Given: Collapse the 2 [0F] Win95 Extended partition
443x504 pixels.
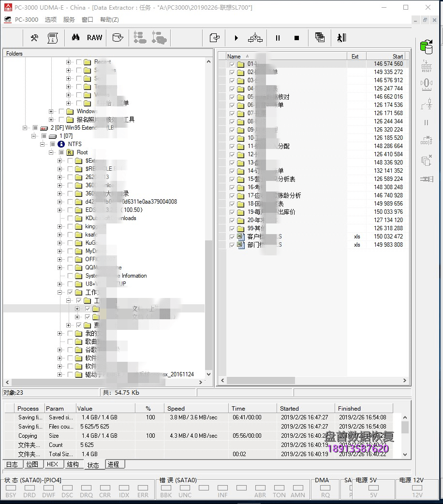Looking at the screenshot, I should 25,128.
